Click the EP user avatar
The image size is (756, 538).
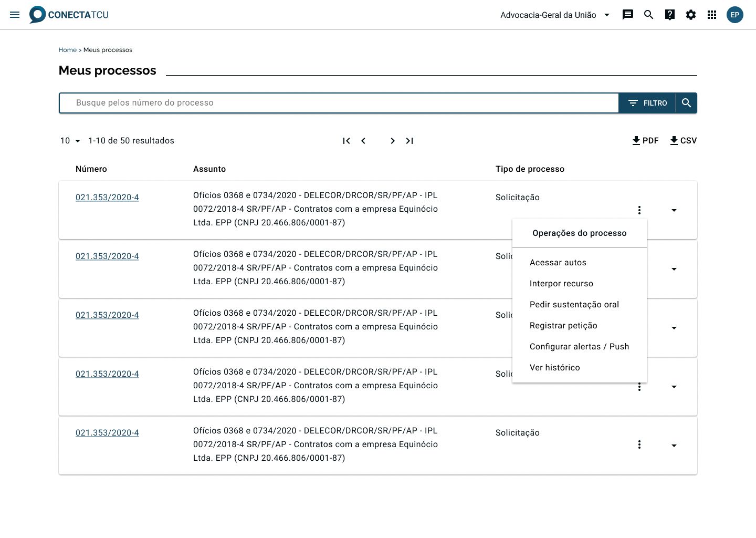coord(735,15)
